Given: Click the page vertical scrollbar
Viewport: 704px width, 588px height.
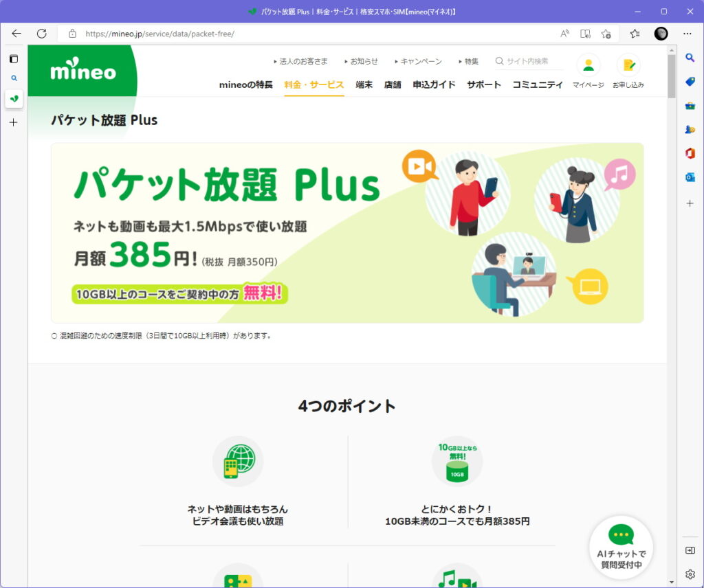Looking at the screenshot, I should click(x=672, y=314).
